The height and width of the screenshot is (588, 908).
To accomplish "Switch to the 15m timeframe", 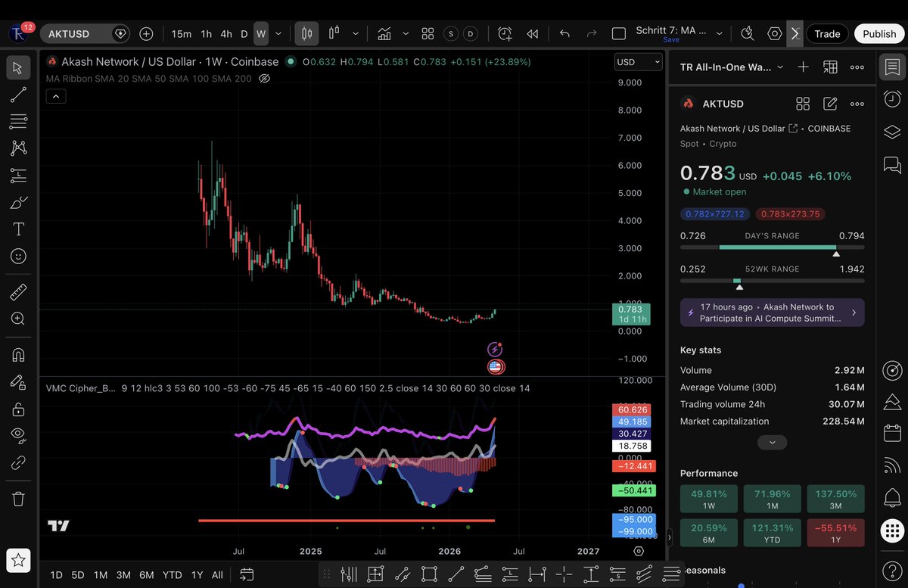I will [x=182, y=34].
